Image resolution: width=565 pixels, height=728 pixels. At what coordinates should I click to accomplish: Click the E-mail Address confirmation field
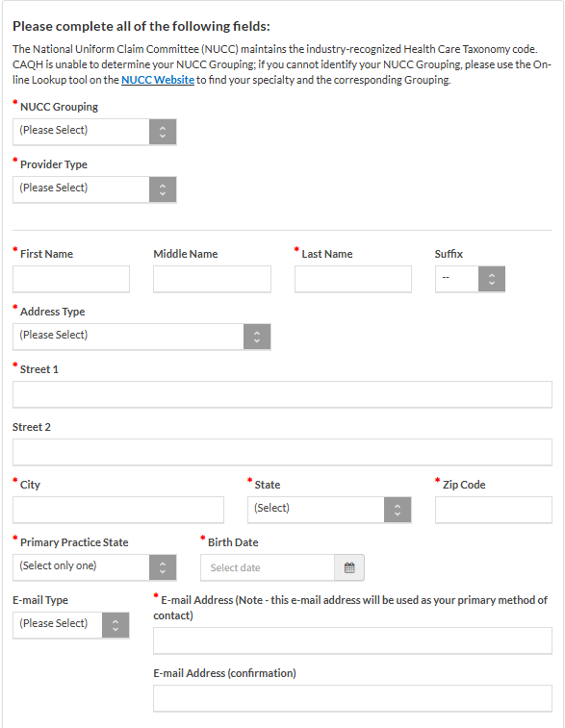click(x=352, y=698)
